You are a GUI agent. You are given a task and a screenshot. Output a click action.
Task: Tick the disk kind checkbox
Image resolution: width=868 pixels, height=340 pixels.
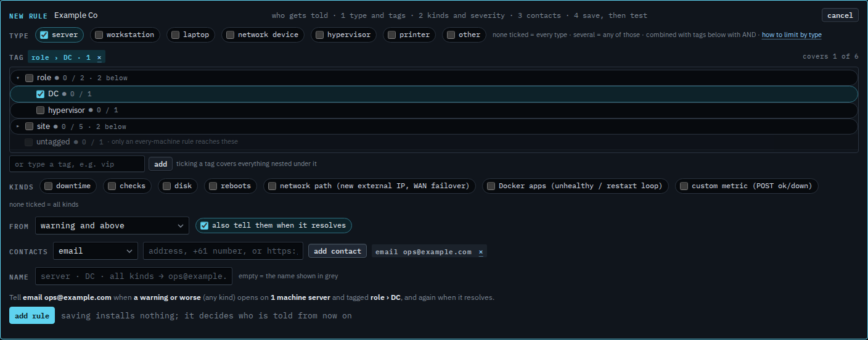(166, 186)
